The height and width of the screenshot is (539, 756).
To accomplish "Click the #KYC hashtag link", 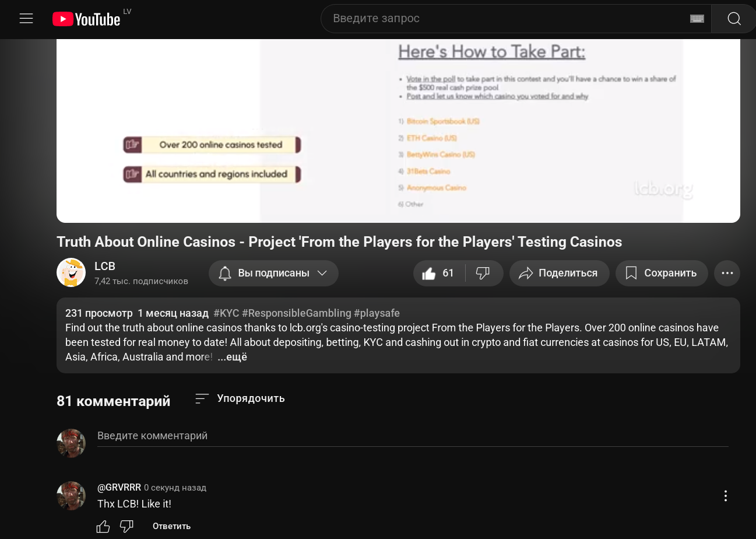I will click(x=226, y=313).
